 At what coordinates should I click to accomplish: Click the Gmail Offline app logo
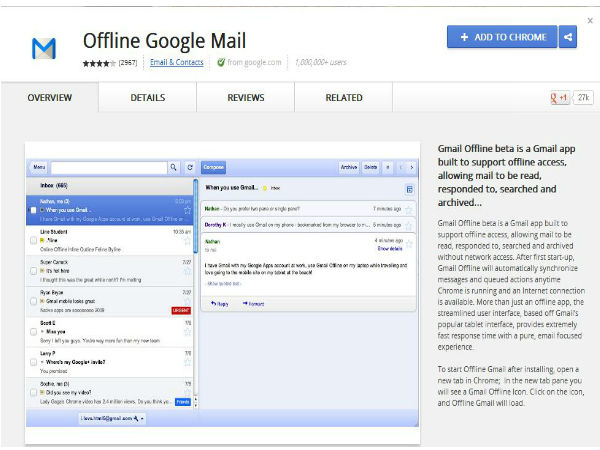(x=44, y=47)
